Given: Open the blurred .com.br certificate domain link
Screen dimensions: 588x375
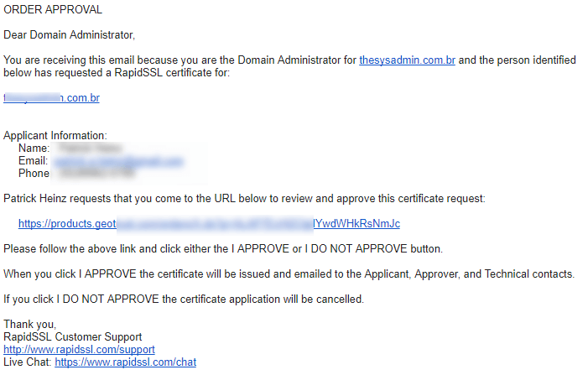Looking at the screenshot, I should point(51,98).
